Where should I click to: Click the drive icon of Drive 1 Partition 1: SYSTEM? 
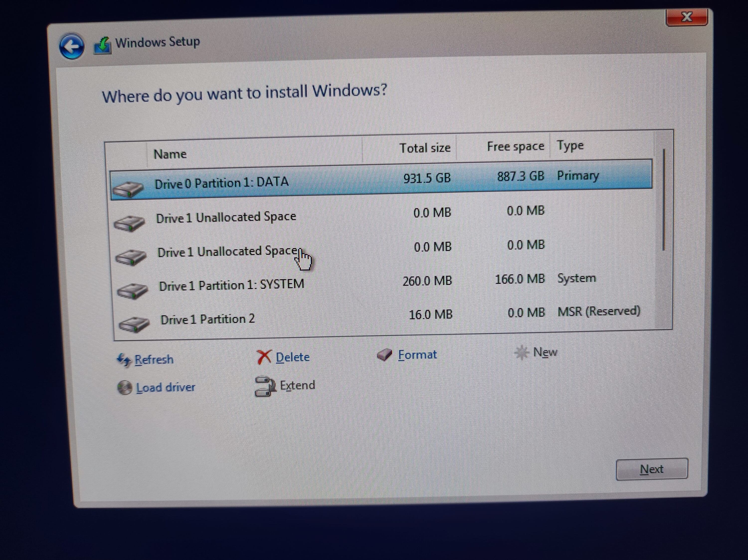(133, 291)
